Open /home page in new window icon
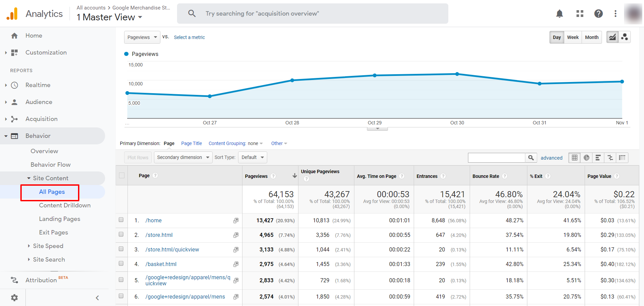 click(236, 221)
